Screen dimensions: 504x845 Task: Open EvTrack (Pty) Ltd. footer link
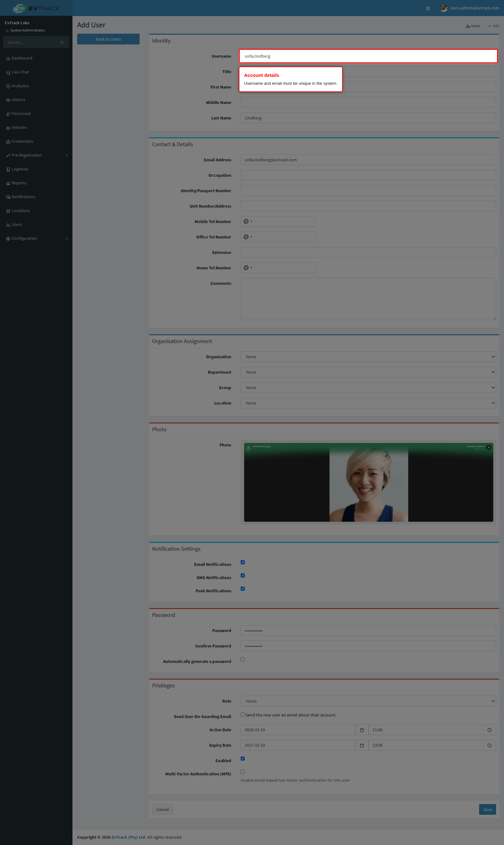point(129,837)
